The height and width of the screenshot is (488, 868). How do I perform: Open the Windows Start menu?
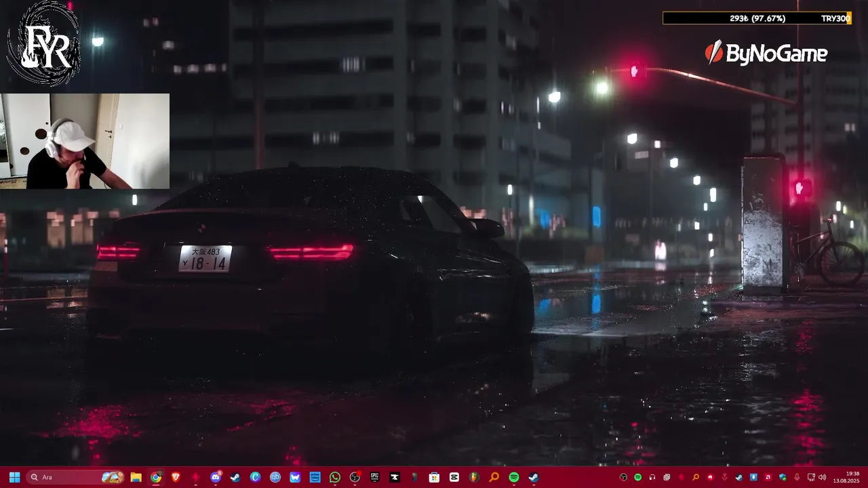pos(14,477)
